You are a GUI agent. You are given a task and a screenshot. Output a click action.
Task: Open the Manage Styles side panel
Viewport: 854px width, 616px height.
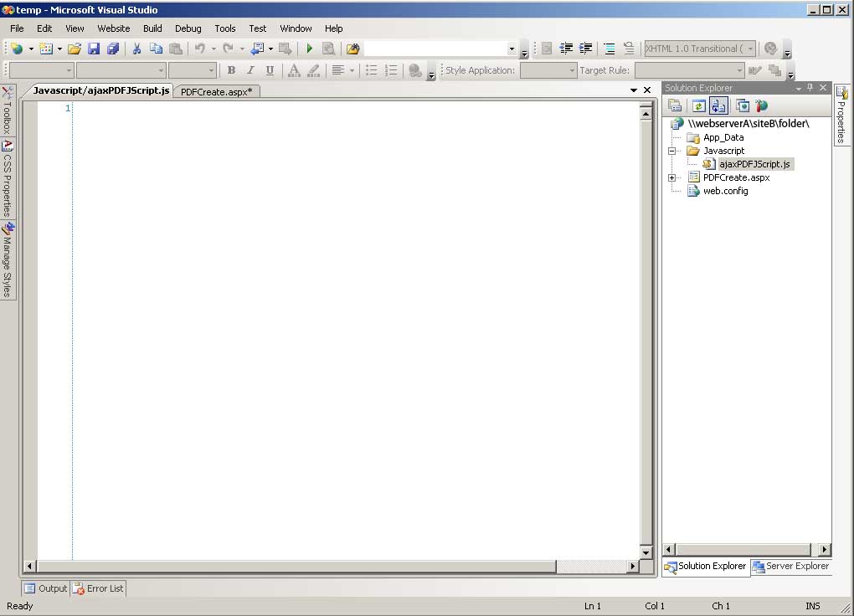(x=8, y=259)
